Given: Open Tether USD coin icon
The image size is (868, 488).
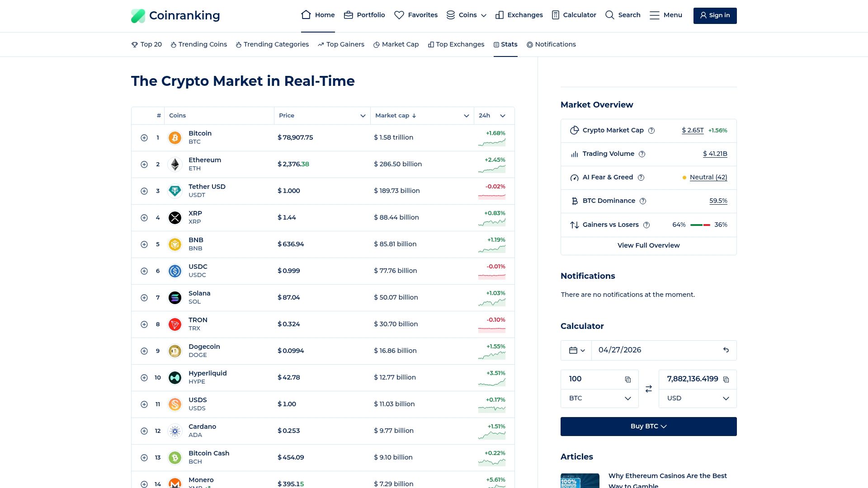Looking at the screenshot, I should [175, 191].
